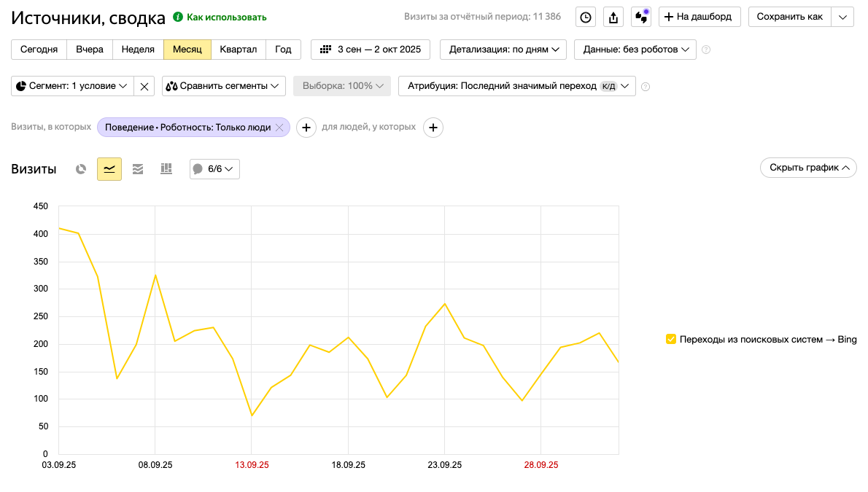This screenshot has height=492, width=868.
Task: Select the 'Неделя' period tab
Action: point(138,50)
